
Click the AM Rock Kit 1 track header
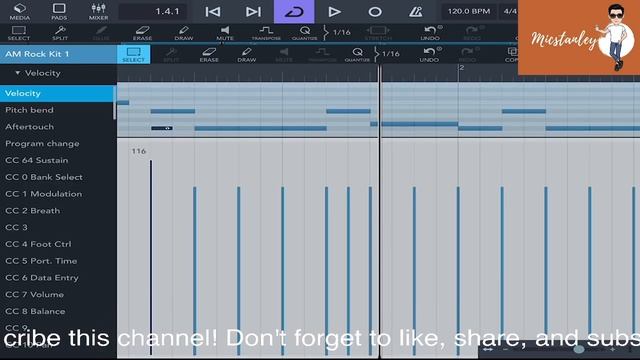[x=58, y=54]
